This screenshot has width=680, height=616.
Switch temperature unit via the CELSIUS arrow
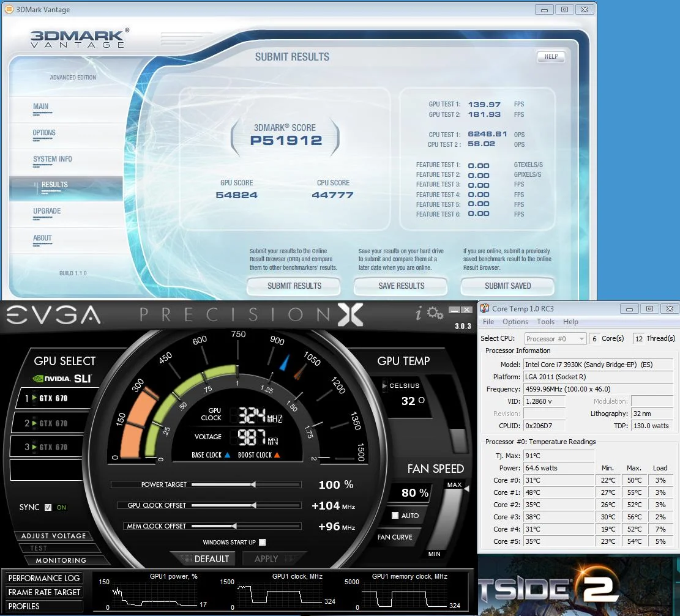[x=384, y=385]
